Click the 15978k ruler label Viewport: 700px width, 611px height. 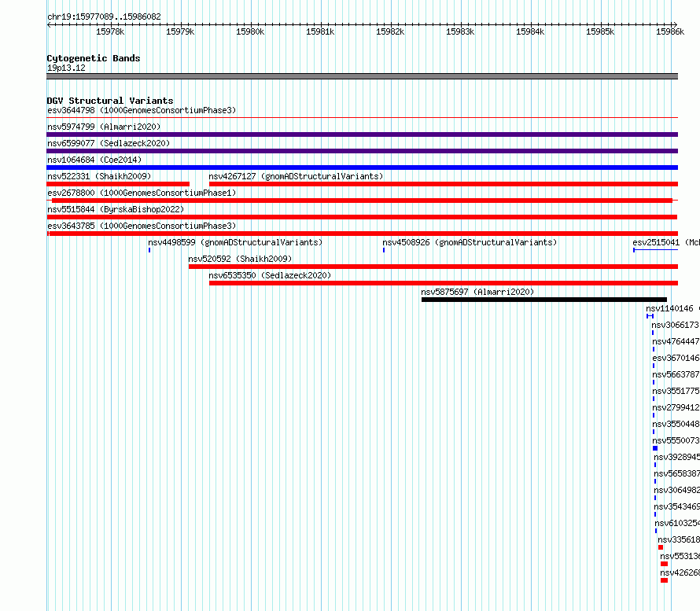110,31
